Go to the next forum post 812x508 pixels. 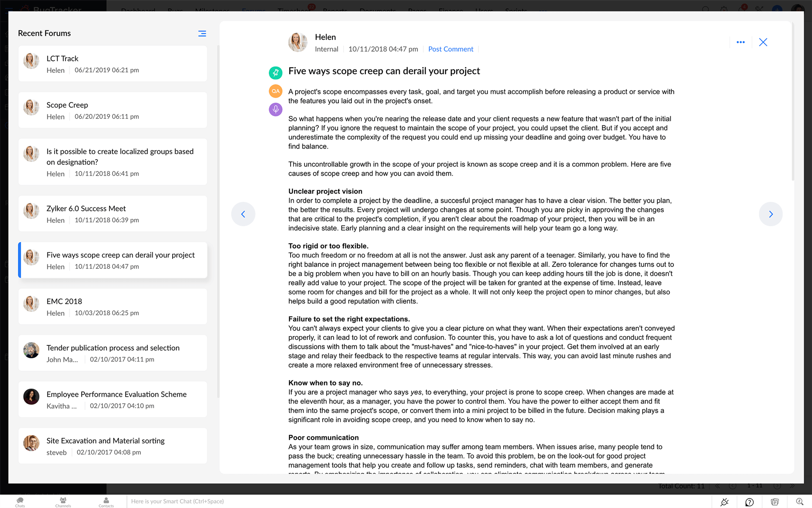tap(771, 214)
